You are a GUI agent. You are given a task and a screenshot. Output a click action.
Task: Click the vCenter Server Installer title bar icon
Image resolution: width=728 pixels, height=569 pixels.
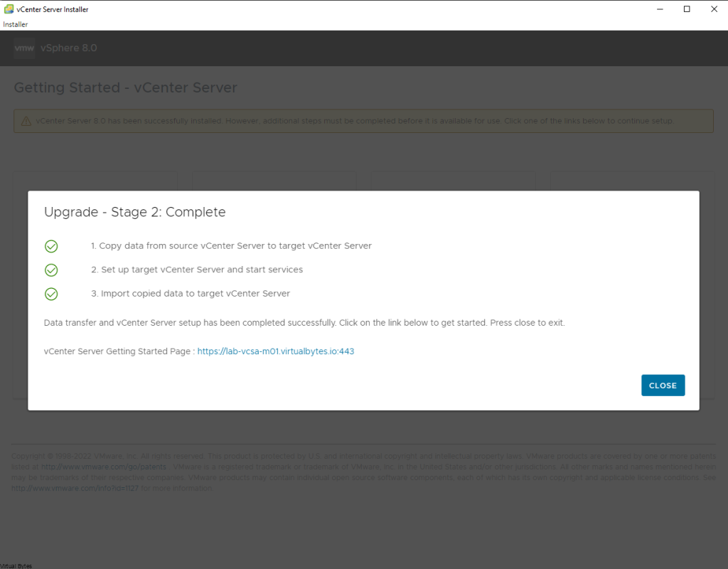9,9
